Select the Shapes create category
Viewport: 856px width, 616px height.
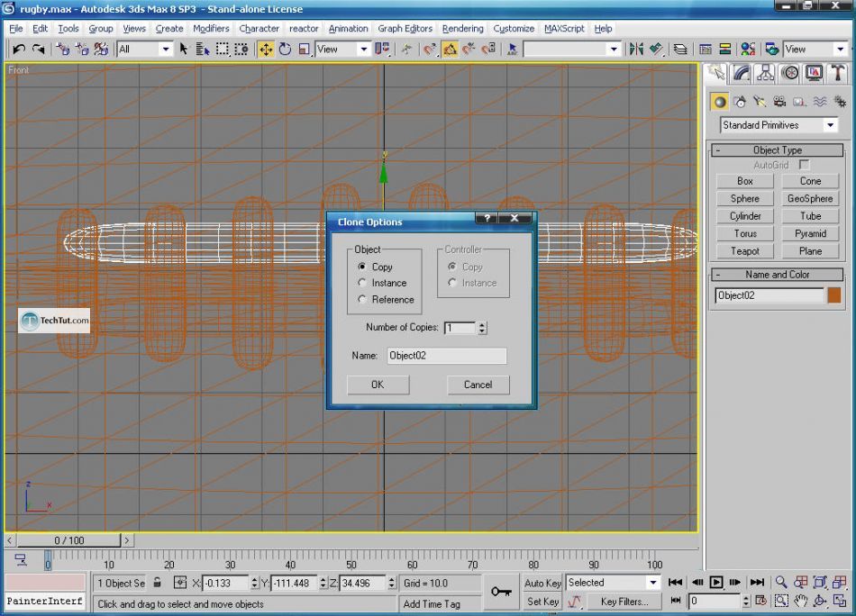(740, 102)
